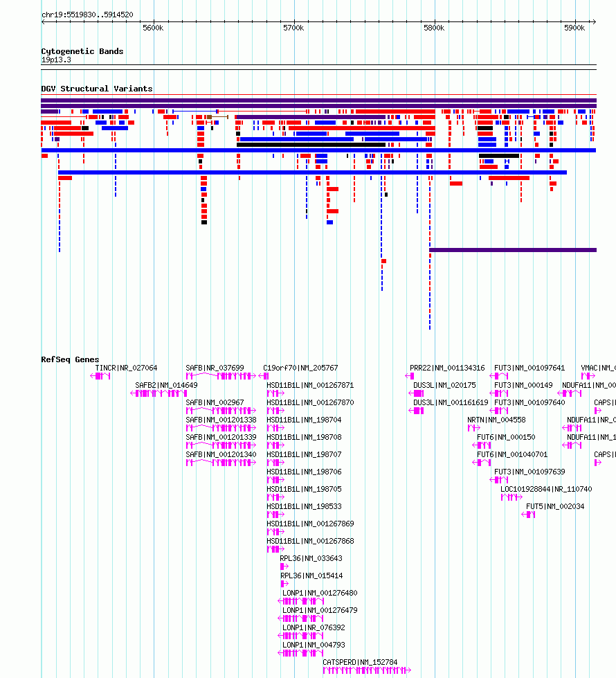Select the FUT3|NM_000149 label
Image resolution: width=616 pixels, height=678 pixels.
(x=523, y=385)
